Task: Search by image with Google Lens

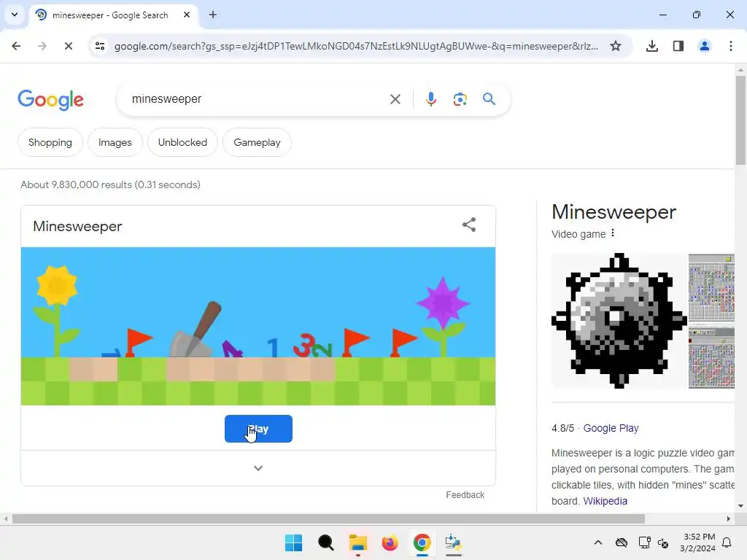Action: pyautogui.click(x=460, y=99)
